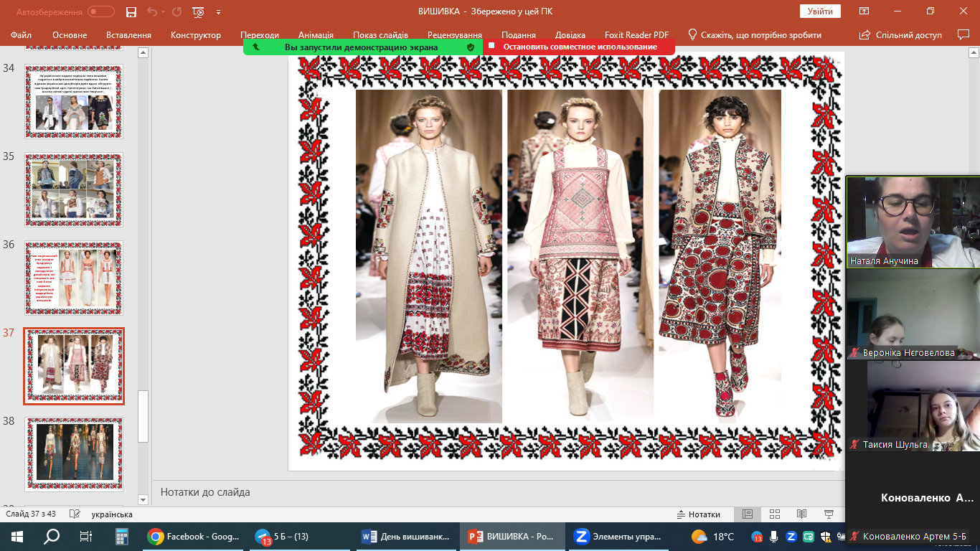Click the Спільний доступ share button
The height and width of the screenshot is (551, 980).
pyautogui.click(x=900, y=35)
